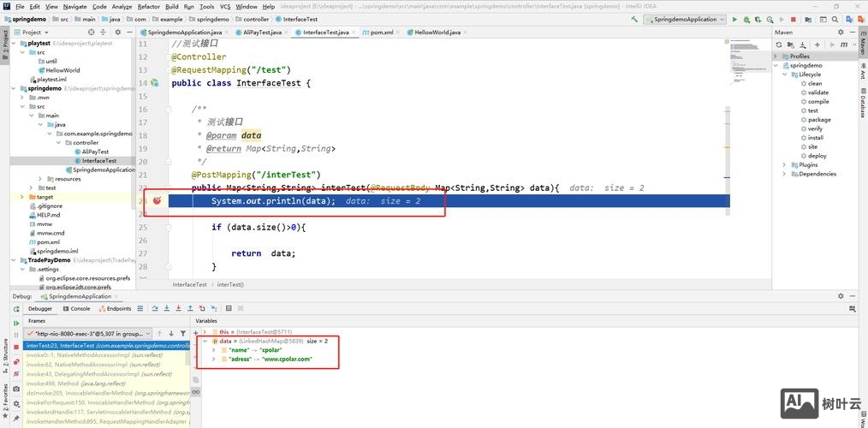Open VCS menu
Viewport: 868px width, 428px height.
pyautogui.click(x=225, y=7)
